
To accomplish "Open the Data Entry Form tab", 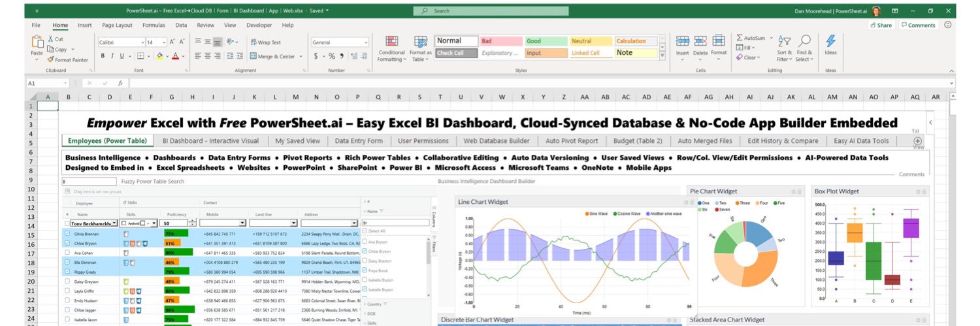I will 359,140.
